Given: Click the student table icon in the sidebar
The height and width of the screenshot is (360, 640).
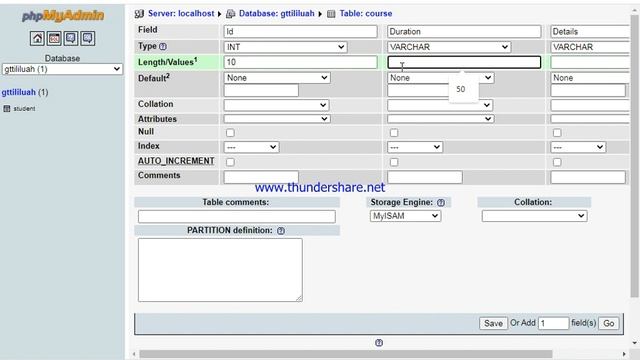Looking at the screenshot, I should (x=7, y=109).
